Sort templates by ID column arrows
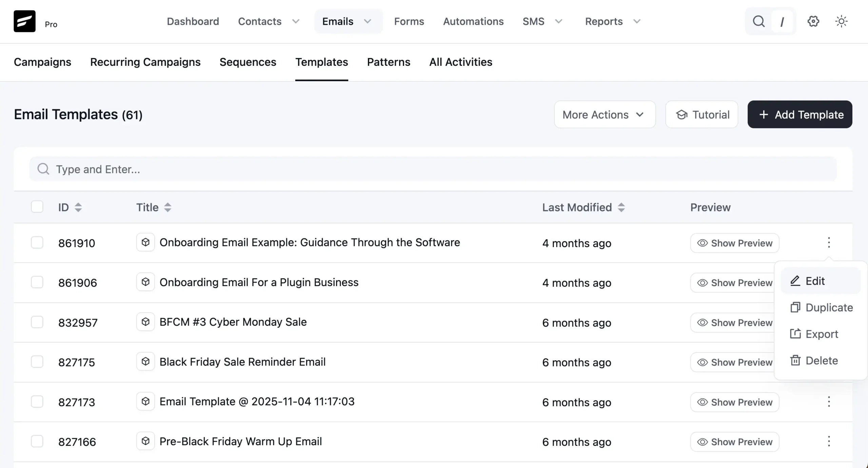Viewport: 868px width, 468px height. click(x=78, y=207)
